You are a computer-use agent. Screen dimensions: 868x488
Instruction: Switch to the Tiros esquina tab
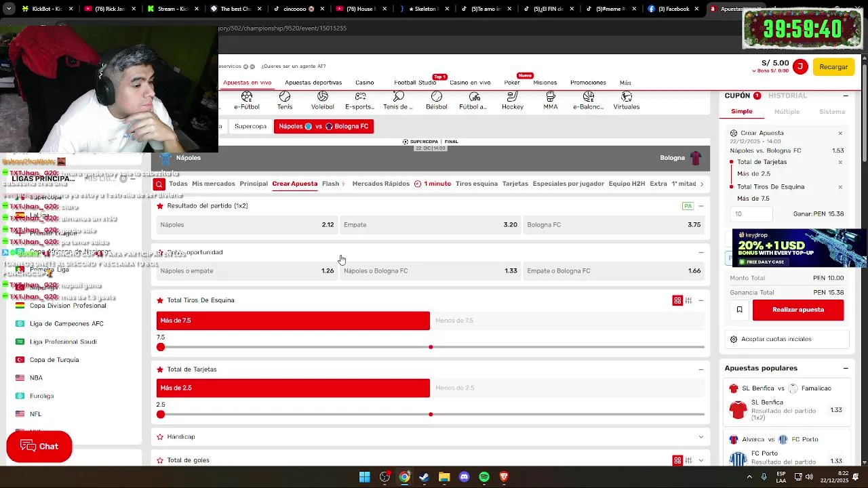click(x=477, y=184)
